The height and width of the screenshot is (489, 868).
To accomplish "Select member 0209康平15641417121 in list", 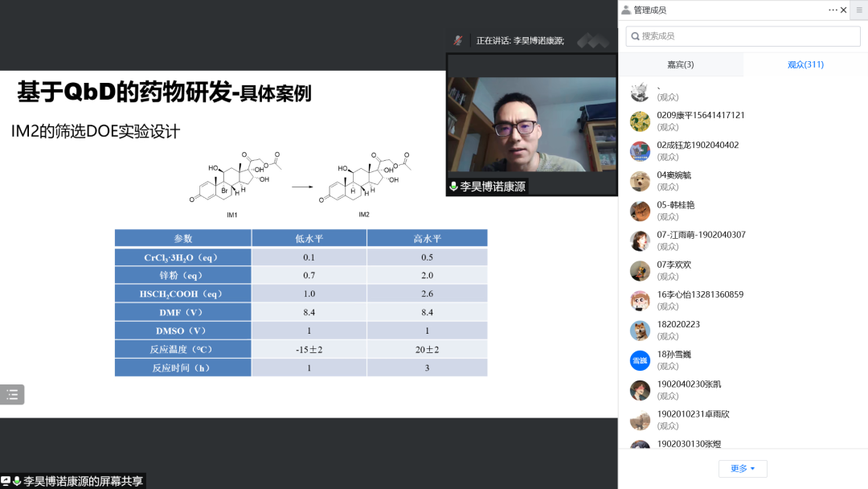I will coord(700,115).
